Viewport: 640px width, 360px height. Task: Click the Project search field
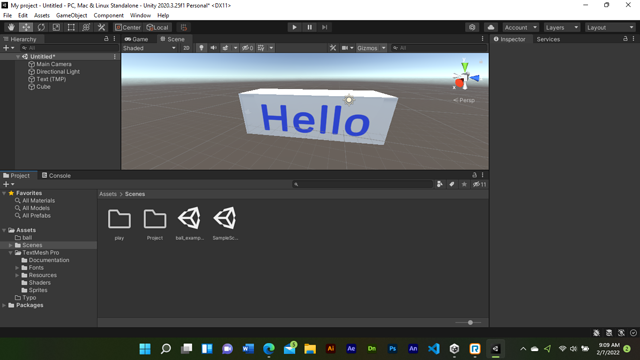click(362, 184)
